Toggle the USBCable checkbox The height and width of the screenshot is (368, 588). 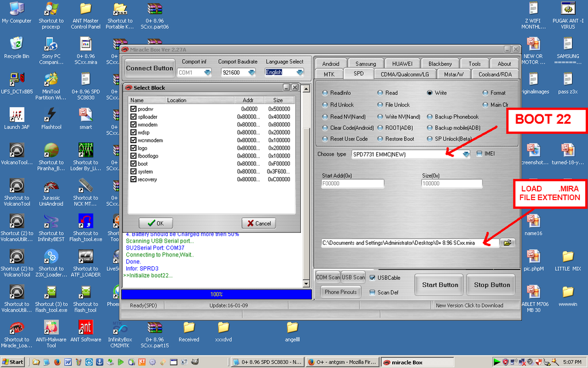372,278
